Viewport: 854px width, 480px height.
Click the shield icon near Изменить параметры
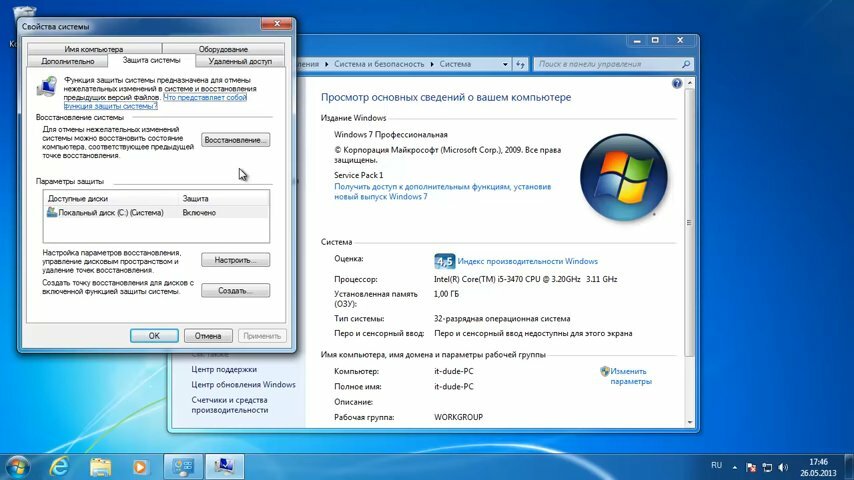(x=605, y=371)
